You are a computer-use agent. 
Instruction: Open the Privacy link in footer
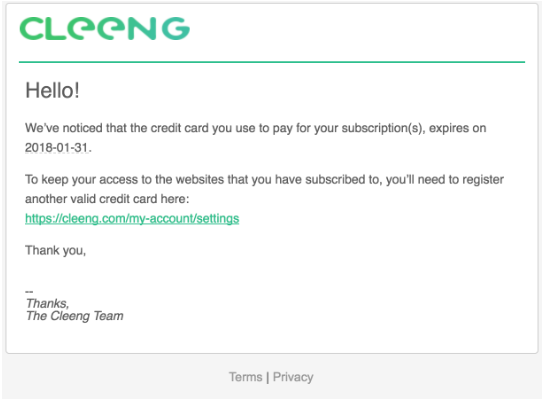click(x=293, y=377)
